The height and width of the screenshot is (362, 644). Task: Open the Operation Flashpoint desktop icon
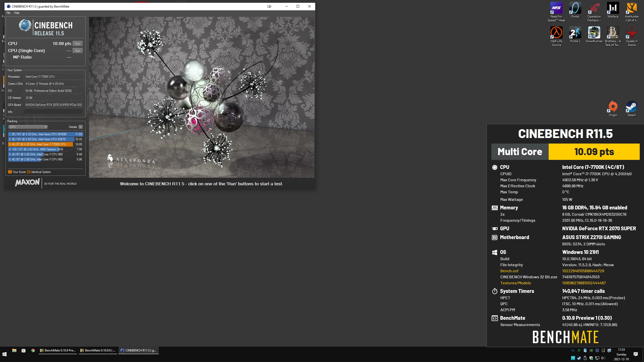[594, 12]
